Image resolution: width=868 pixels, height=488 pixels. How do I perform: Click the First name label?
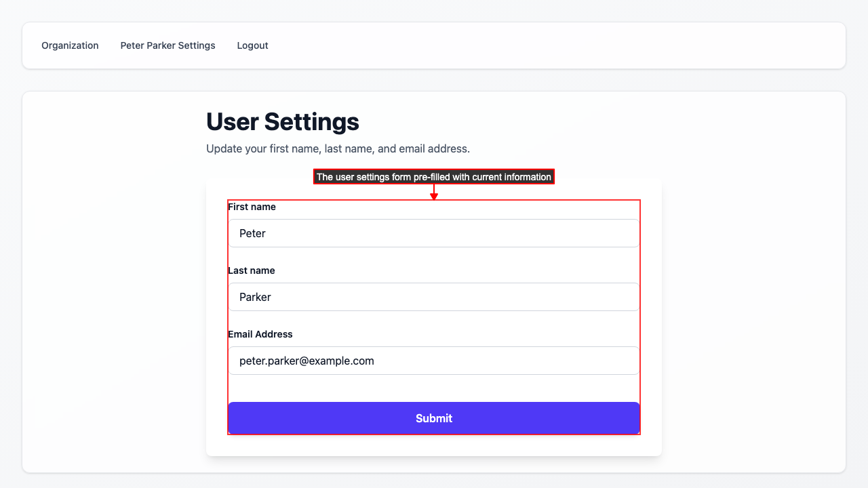point(252,207)
